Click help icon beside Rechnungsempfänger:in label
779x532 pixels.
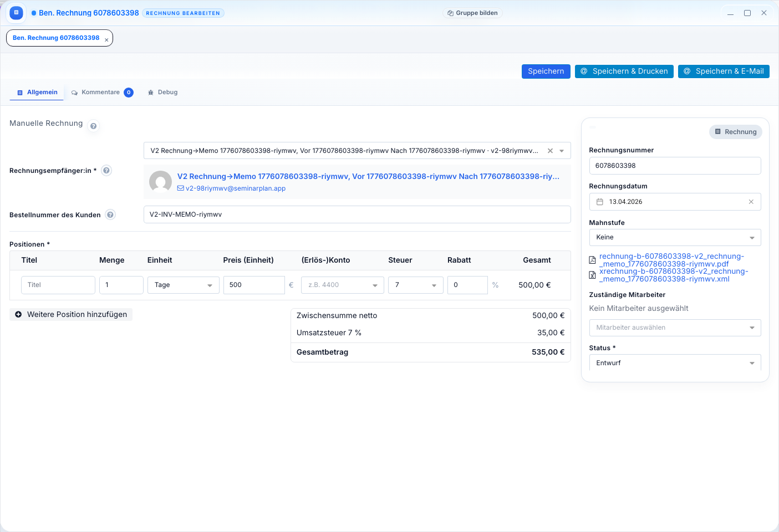pyautogui.click(x=106, y=171)
